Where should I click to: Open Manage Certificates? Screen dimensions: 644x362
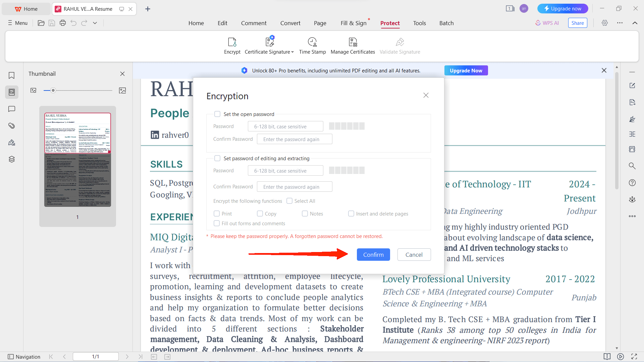point(353,42)
